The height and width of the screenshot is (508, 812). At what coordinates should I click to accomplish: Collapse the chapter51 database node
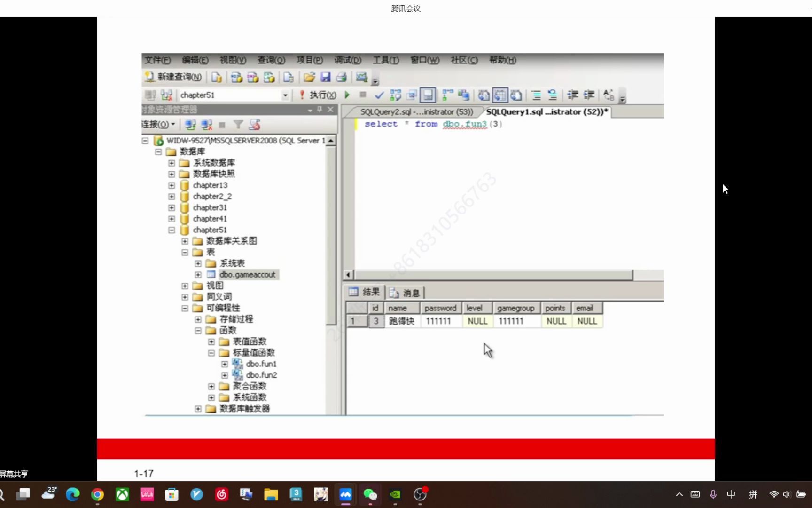point(172,230)
